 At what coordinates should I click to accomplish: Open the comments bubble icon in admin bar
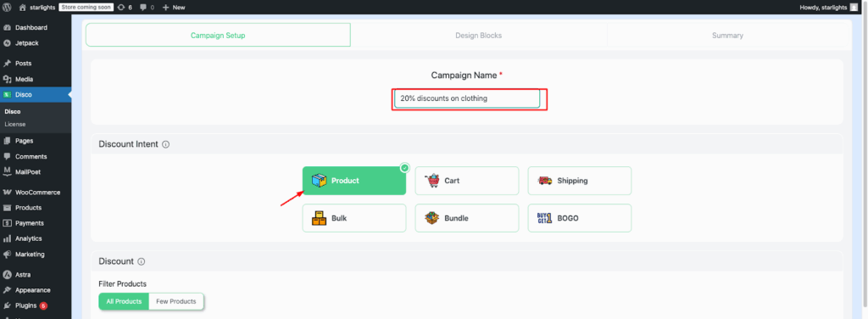point(144,8)
